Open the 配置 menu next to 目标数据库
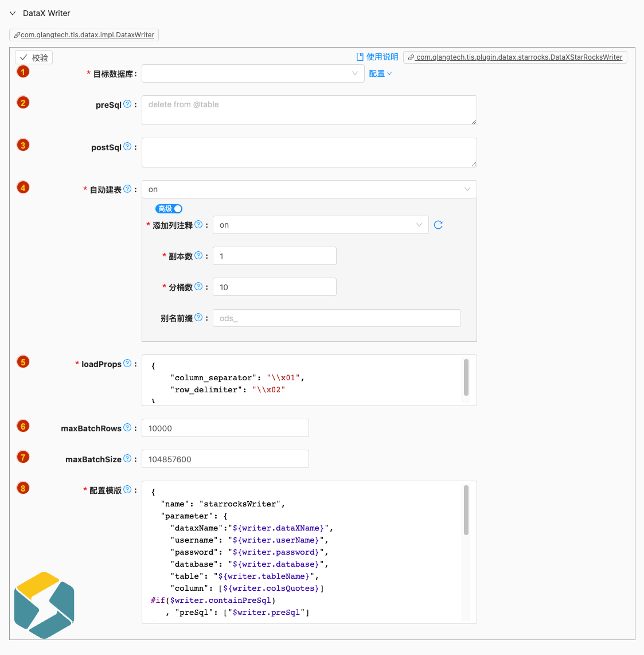The height and width of the screenshot is (655, 644). point(380,73)
